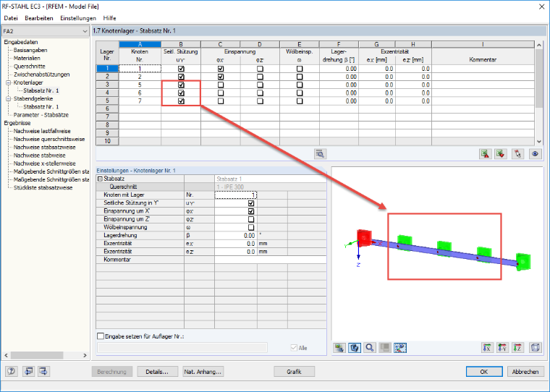The width and height of the screenshot is (550, 392).
Task: Enable φX restraint for node 5 row
Action: pyautogui.click(x=221, y=85)
